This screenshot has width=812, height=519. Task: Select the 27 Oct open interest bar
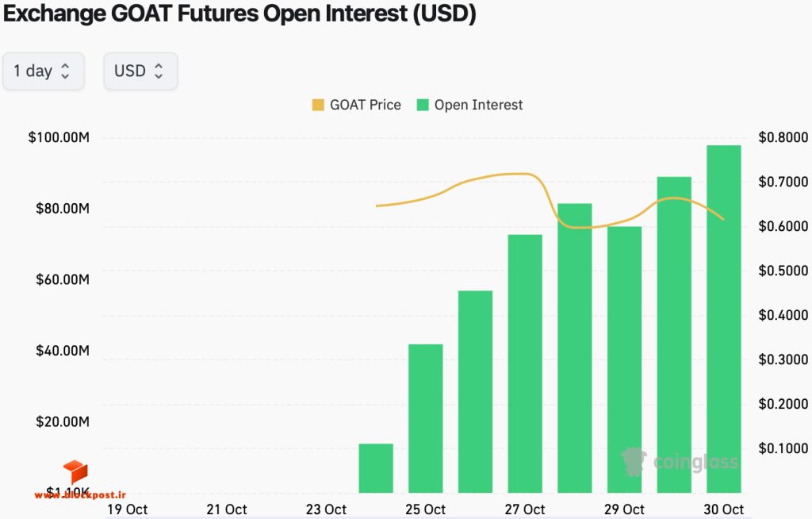525,363
